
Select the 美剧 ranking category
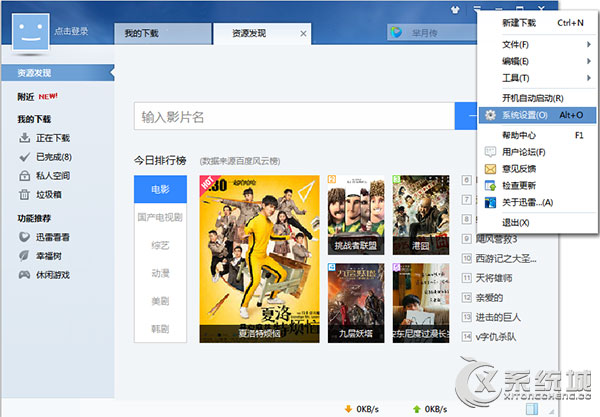tap(160, 301)
